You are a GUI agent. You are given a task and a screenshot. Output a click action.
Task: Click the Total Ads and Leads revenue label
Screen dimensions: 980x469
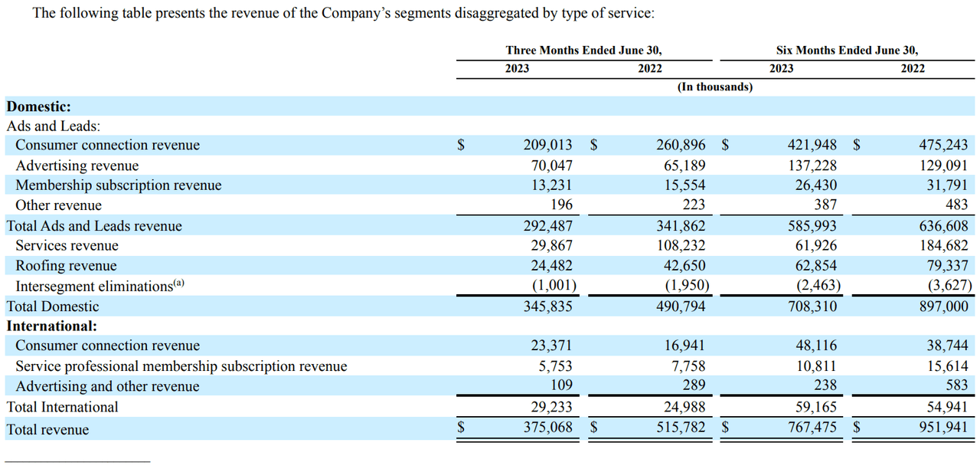point(94,226)
